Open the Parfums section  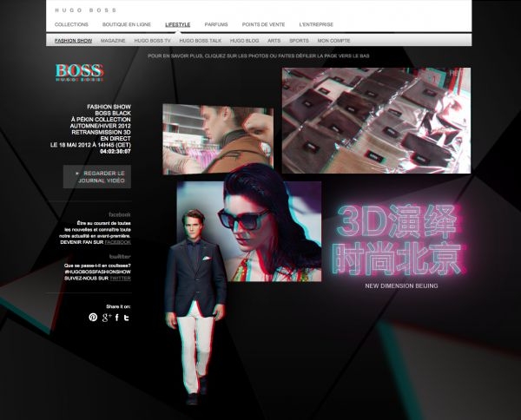(216, 24)
